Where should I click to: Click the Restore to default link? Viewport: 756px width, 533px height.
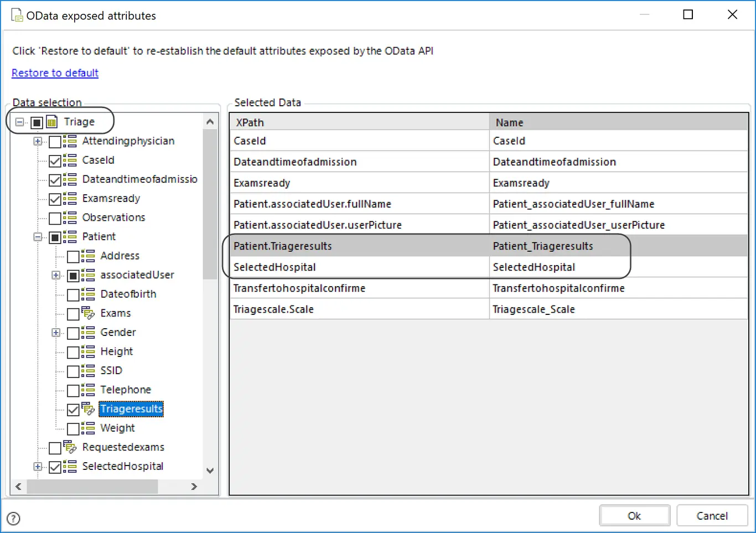point(55,73)
